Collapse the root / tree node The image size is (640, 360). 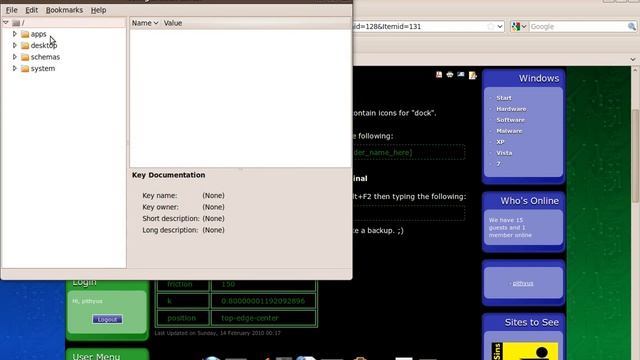click(x=6, y=23)
